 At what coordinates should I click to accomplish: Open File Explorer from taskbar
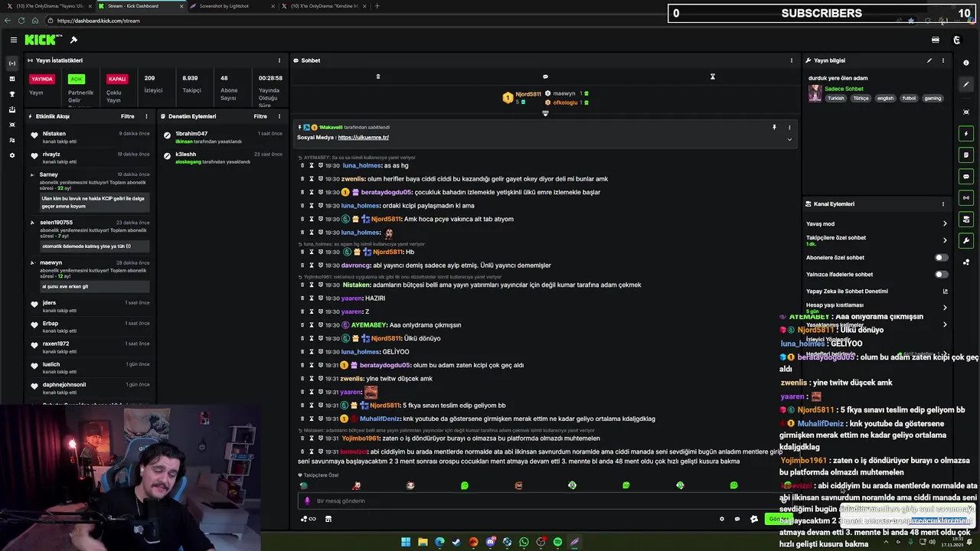[423, 543]
